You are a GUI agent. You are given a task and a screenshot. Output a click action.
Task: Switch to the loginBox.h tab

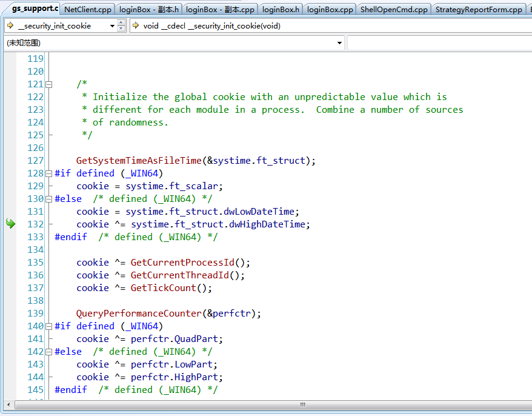pos(281,10)
